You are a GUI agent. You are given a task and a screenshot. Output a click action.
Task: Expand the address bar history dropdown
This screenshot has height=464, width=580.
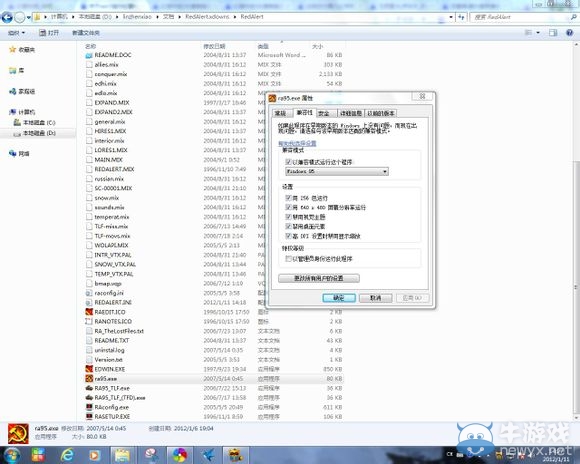tap(451, 17)
